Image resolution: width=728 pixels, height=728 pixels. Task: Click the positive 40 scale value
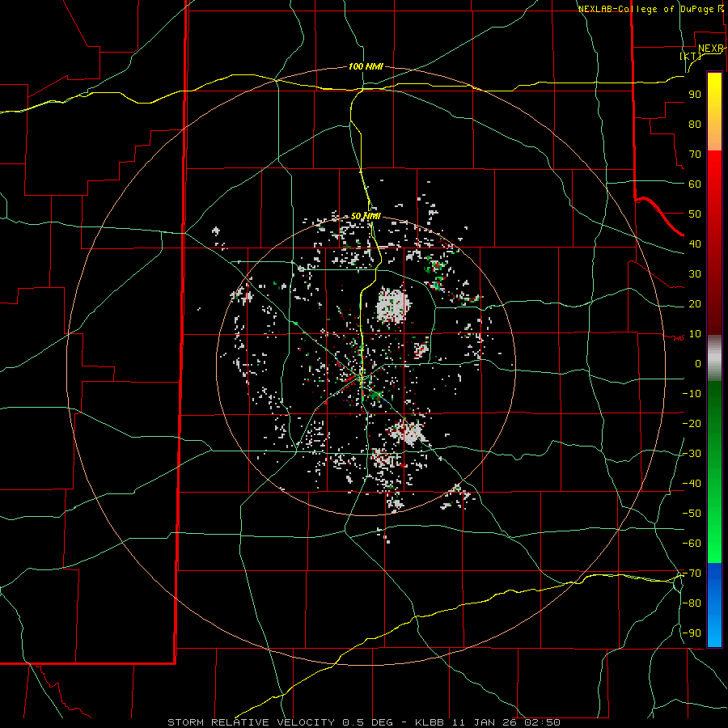click(695, 244)
